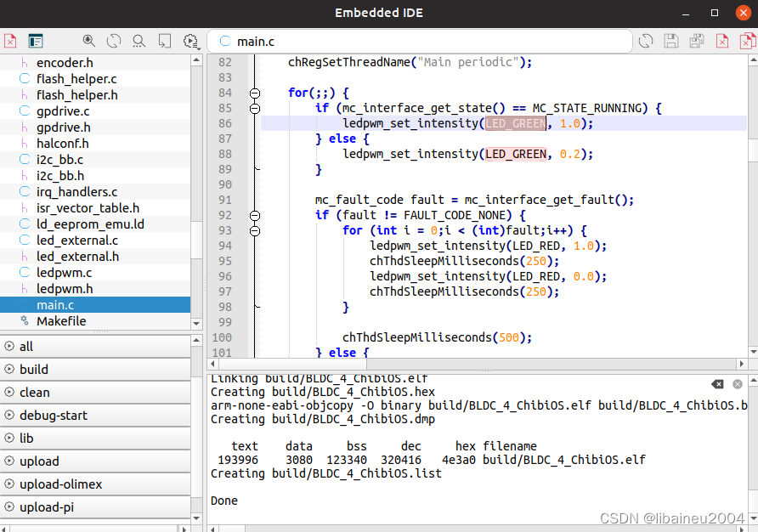The image size is (758, 532).
Task: Clear the console output with the erase icon
Action: point(718,384)
